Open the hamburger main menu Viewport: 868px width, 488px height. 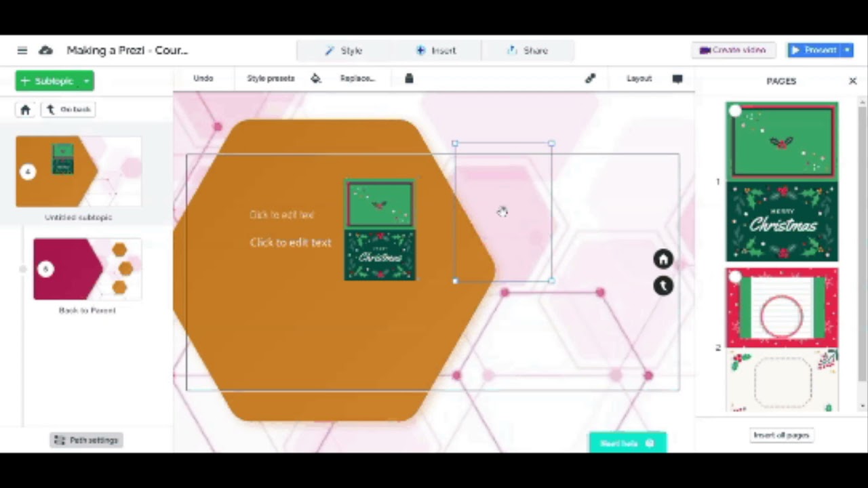(22, 50)
